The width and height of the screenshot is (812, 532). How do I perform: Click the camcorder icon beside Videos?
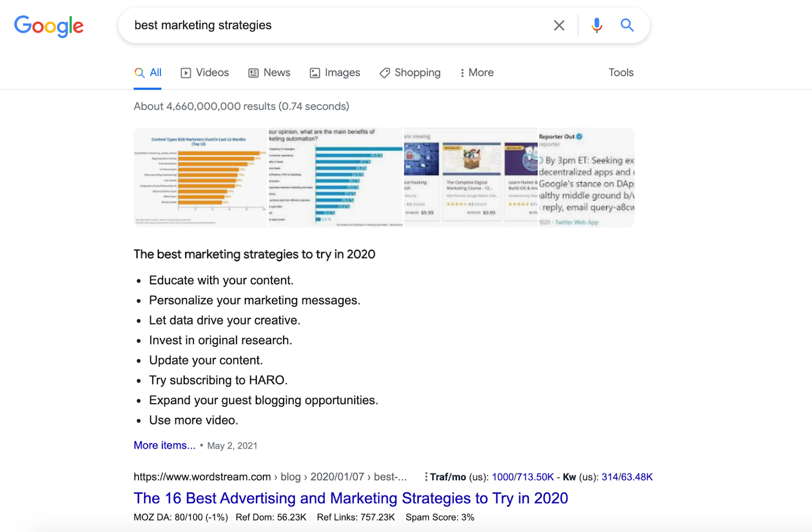pyautogui.click(x=186, y=73)
